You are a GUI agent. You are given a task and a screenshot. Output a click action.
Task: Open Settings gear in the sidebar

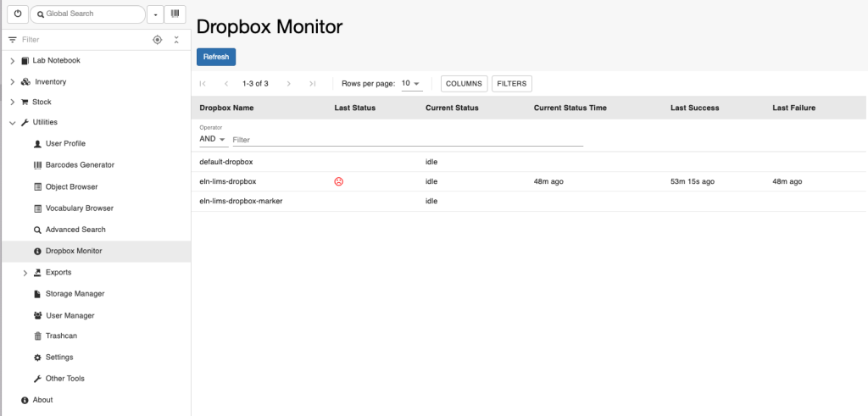point(59,358)
